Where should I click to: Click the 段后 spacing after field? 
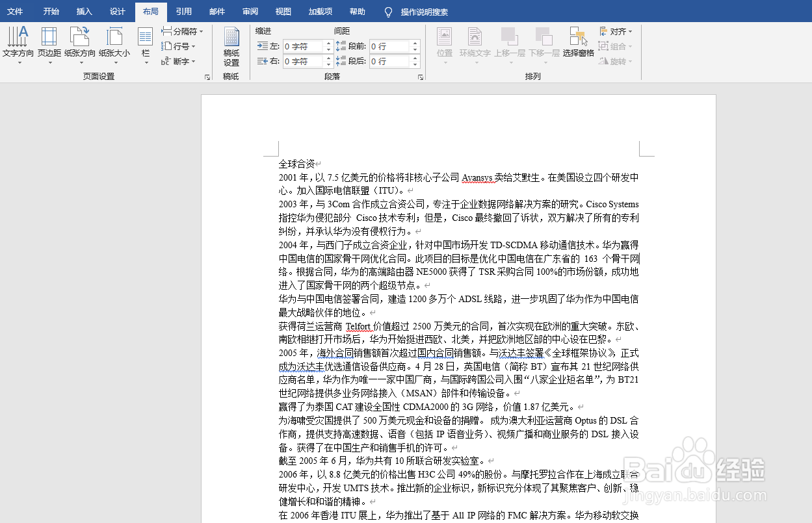point(389,61)
